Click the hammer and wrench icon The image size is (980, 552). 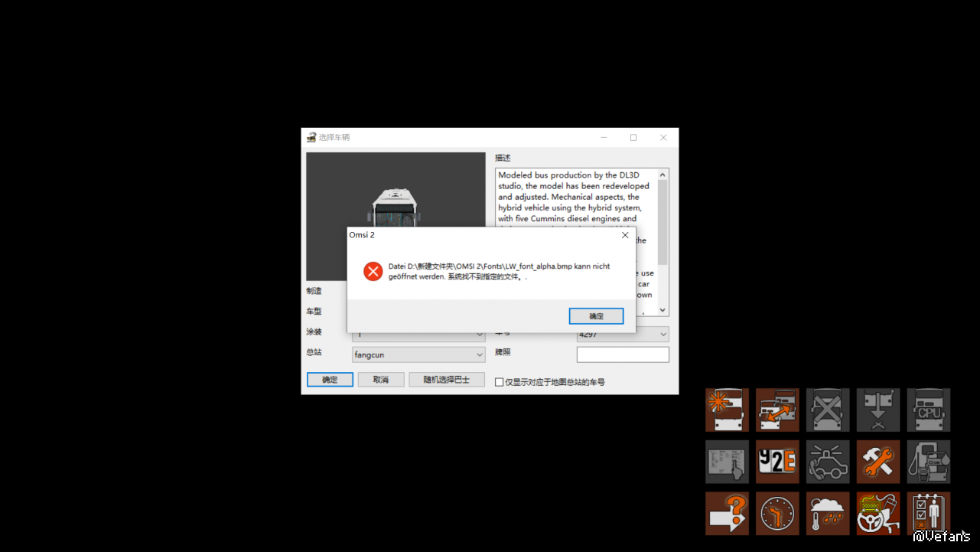tap(878, 462)
